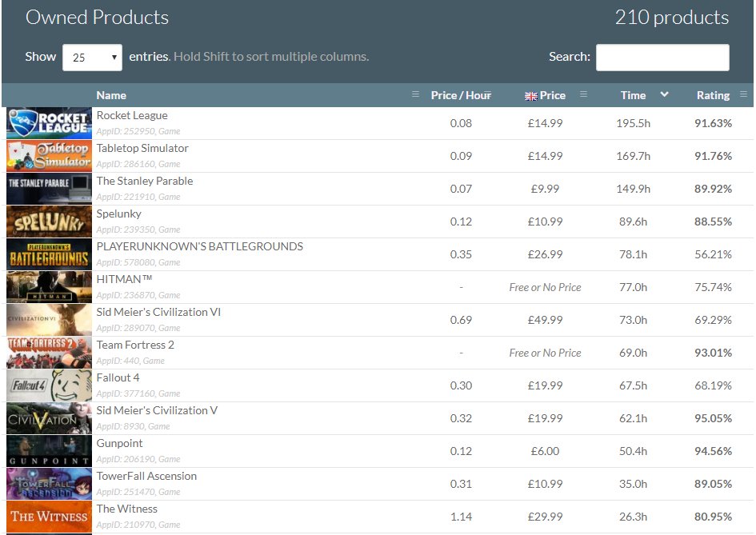This screenshot has width=756, height=535.
Task: Open the Spelunky thumbnail image
Action: click(x=49, y=222)
